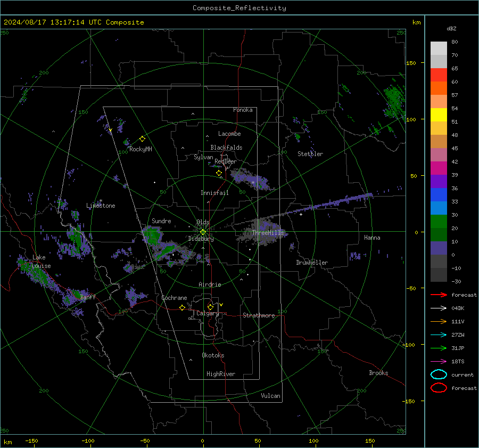
Task: Click the red swatch in the dBZ scale
Action: [439, 75]
